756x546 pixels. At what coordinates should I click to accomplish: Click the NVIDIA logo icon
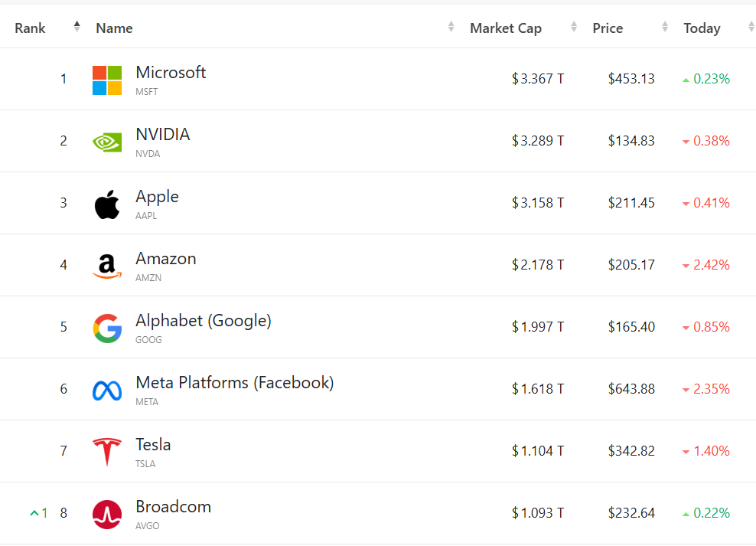tap(107, 142)
